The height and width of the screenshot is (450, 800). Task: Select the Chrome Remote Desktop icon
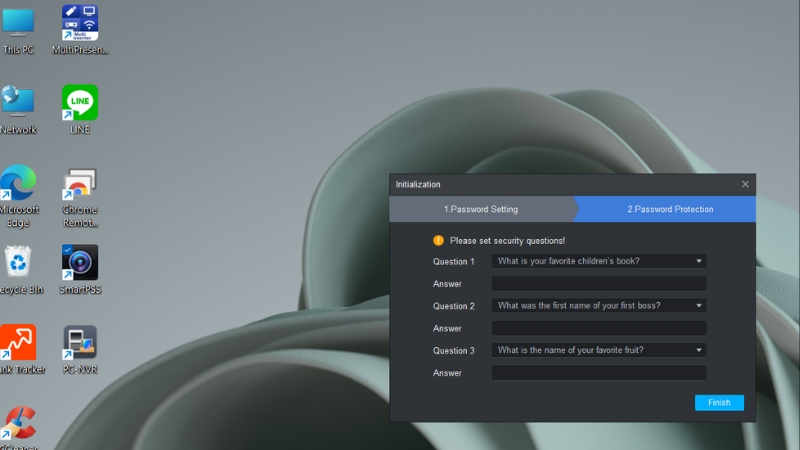[x=79, y=186]
